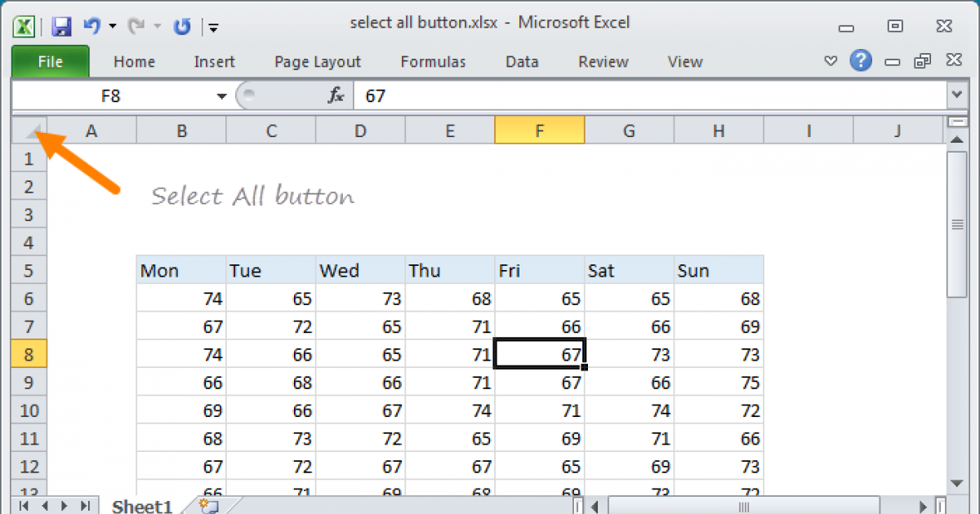
Task: Switch to the Formulas ribbon tab
Action: [x=433, y=62]
